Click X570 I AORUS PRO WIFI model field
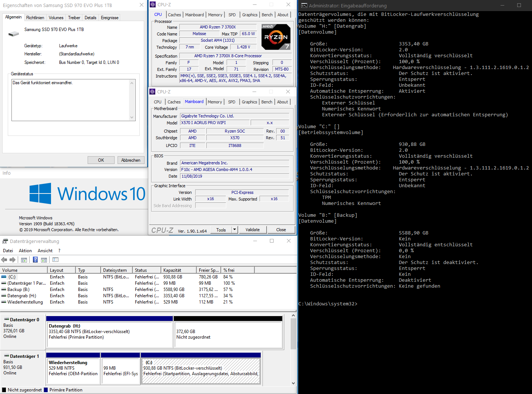532x394 pixels. coord(214,123)
